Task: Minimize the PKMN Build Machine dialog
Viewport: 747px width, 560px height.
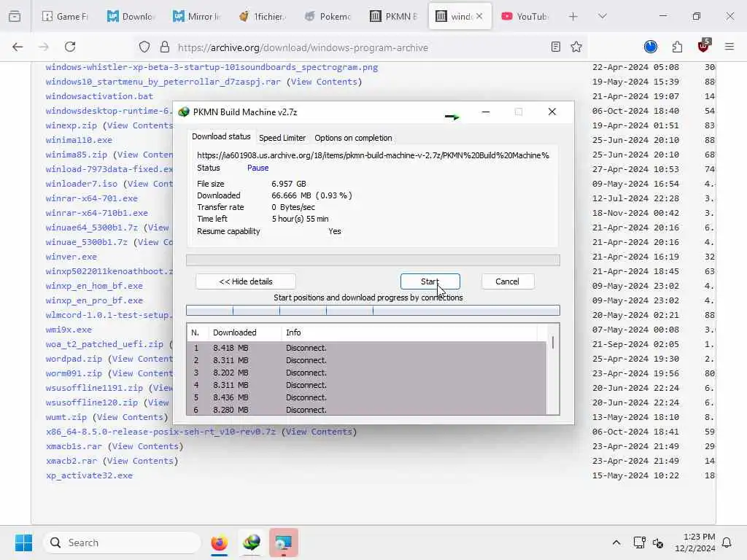Action: point(486,112)
